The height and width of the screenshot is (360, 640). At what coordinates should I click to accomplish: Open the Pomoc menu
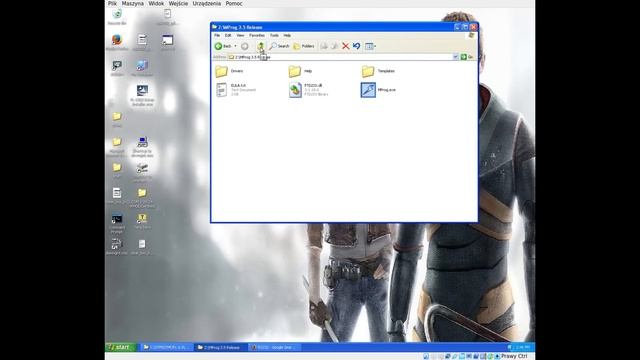click(x=234, y=3)
